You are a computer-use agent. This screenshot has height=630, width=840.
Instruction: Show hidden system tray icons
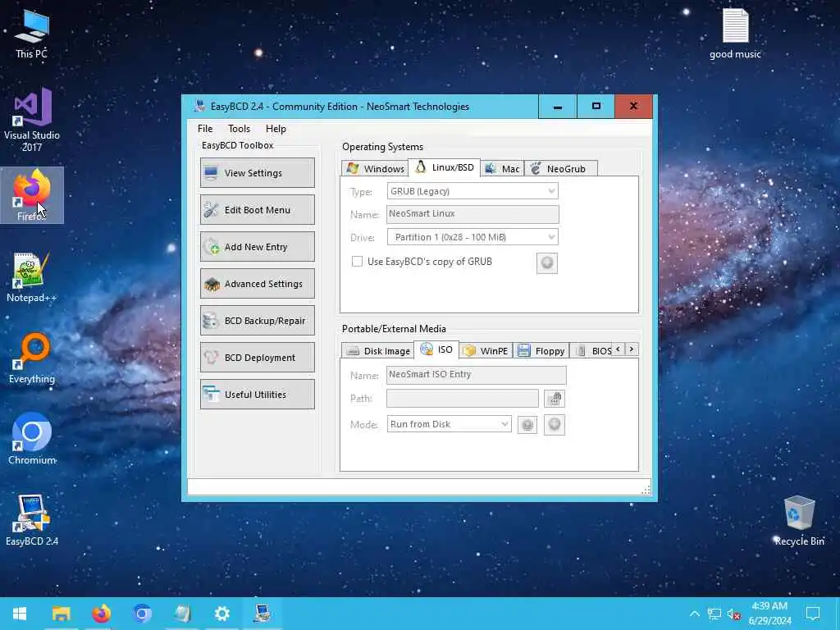coord(694,614)
